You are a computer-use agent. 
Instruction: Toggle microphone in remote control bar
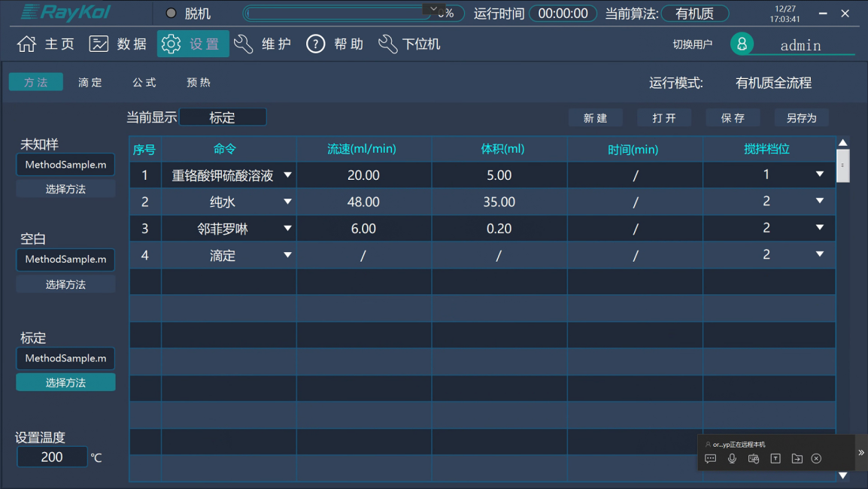point(731,458)
